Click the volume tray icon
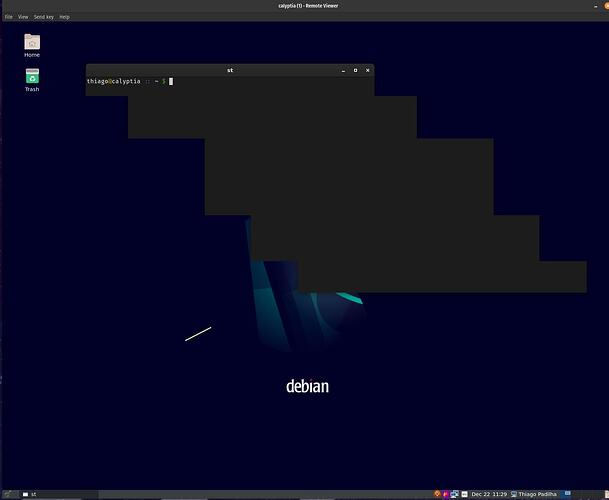Screen dimensions: 609x500 pyautogui.click(x=463, y=494)
